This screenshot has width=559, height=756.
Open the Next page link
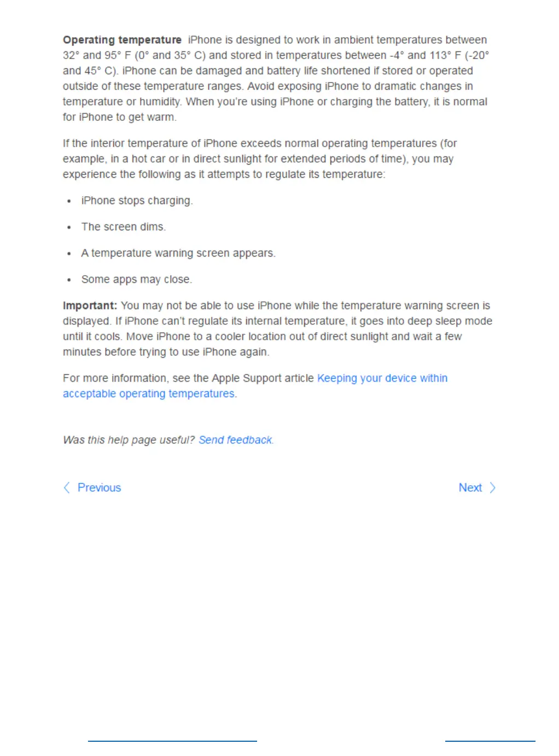coord(470,487)
